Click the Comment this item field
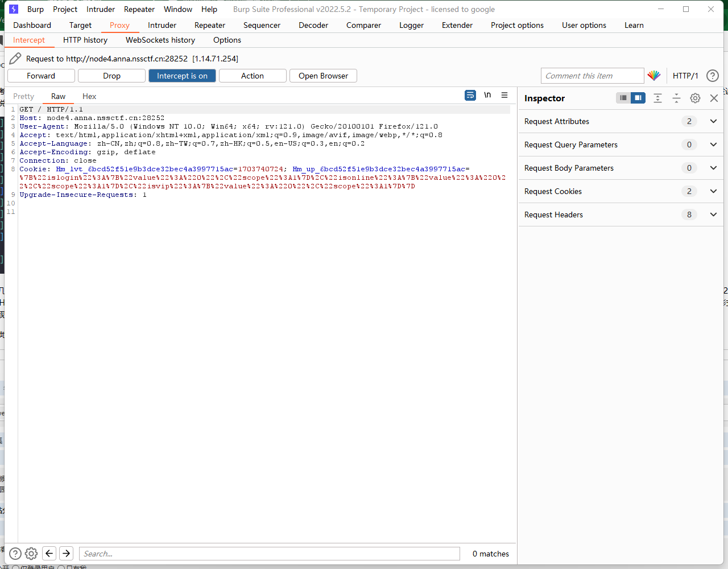 591,76
